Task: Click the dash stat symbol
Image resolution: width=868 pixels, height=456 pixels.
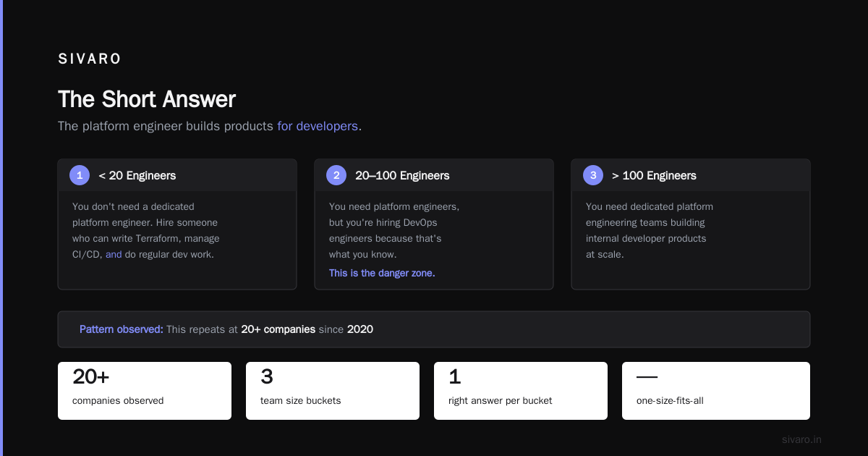Action: (x=647, y=377)
